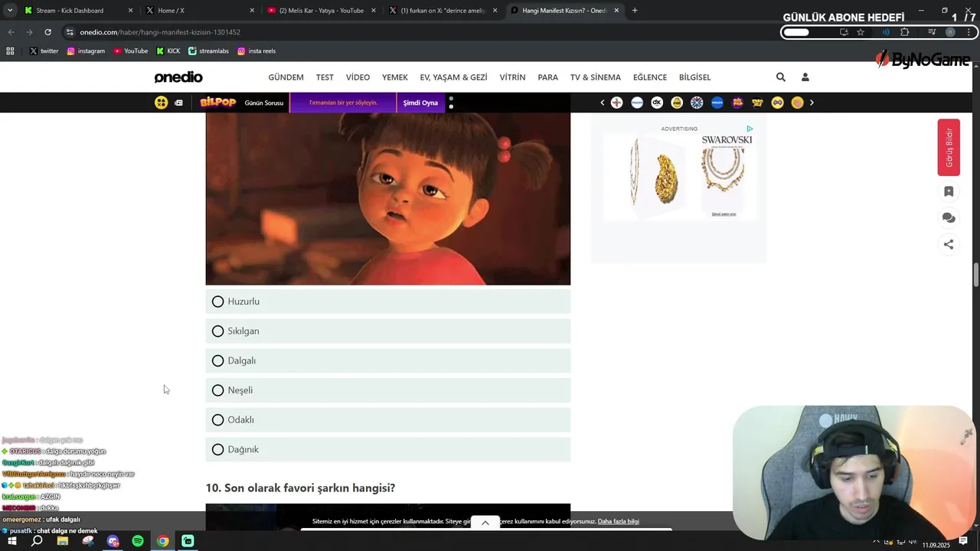Open EV, YAŞAM & GEZİ category
The image size is (980, 551).
point(453,77)
